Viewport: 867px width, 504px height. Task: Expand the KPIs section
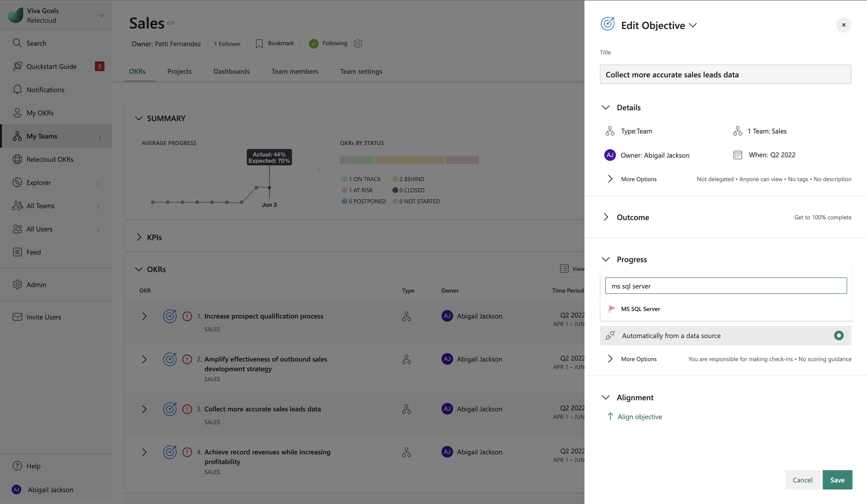click(139, 237)
